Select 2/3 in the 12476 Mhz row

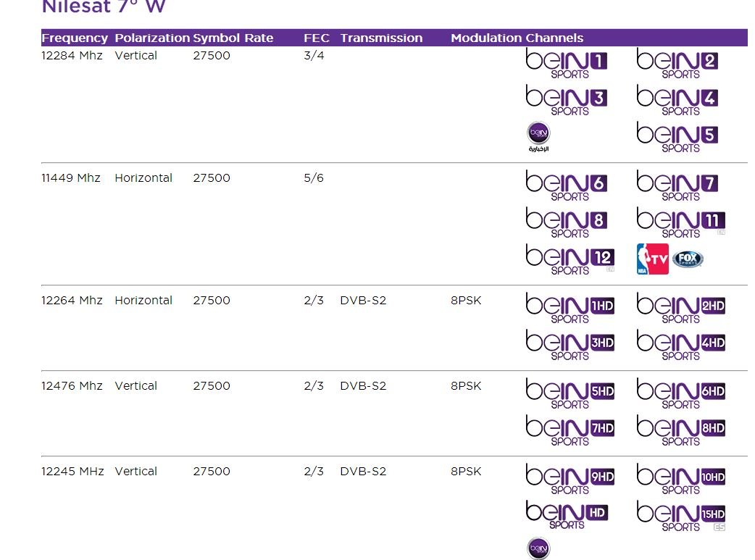coord(314,385)
